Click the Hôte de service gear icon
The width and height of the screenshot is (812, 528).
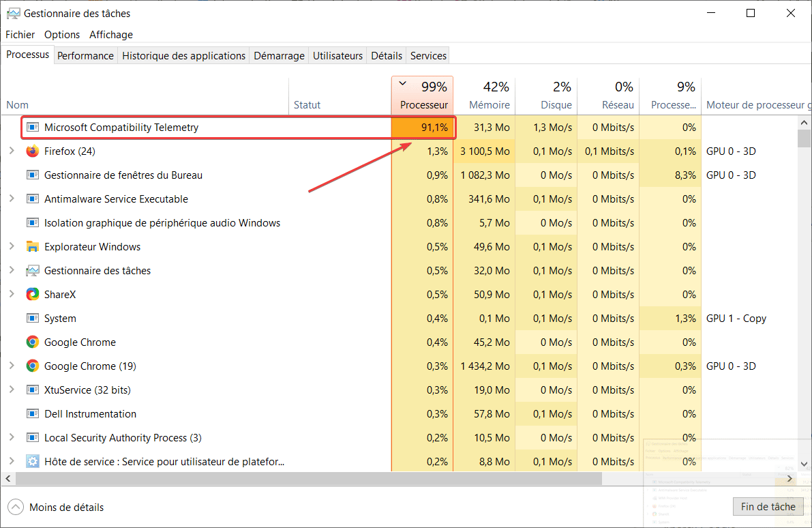[33, 461]
